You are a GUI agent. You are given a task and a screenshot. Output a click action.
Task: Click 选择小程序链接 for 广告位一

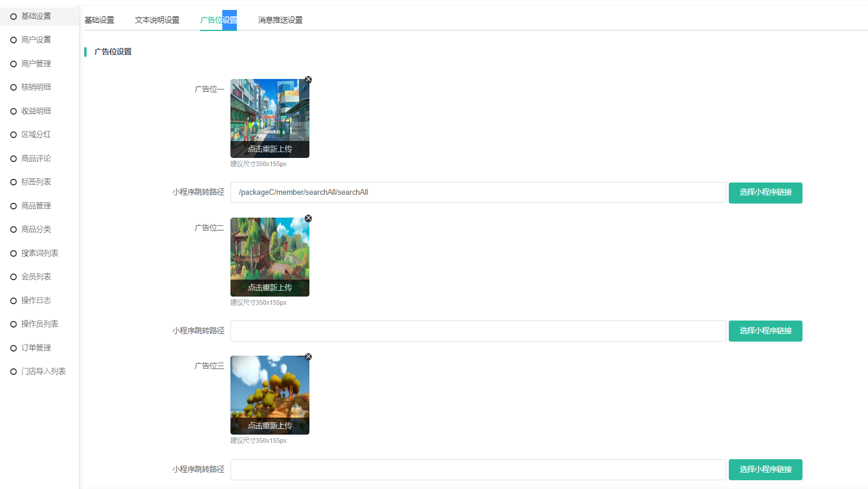tap(766, 192)
